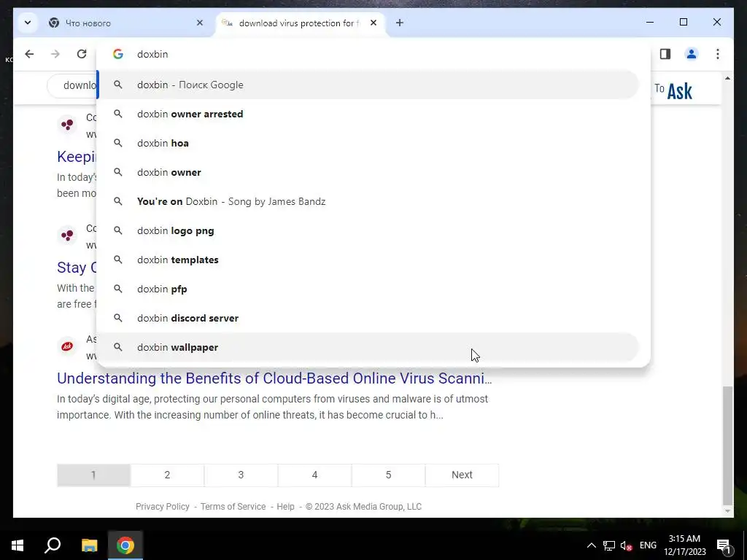Choose the 'doxbin owner' suggestion
This screenshot has width=747, height=560.
(x=368, y=172)
